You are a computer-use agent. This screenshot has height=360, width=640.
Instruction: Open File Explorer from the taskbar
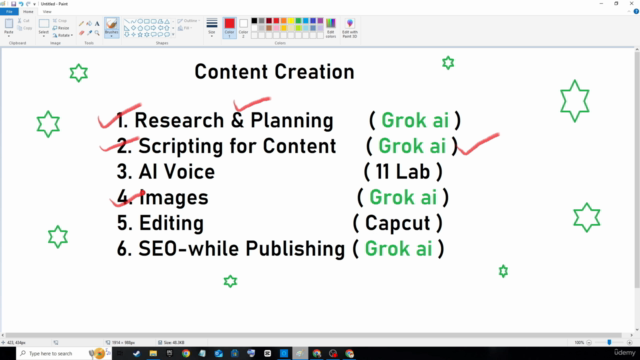(x=153, y=353)
